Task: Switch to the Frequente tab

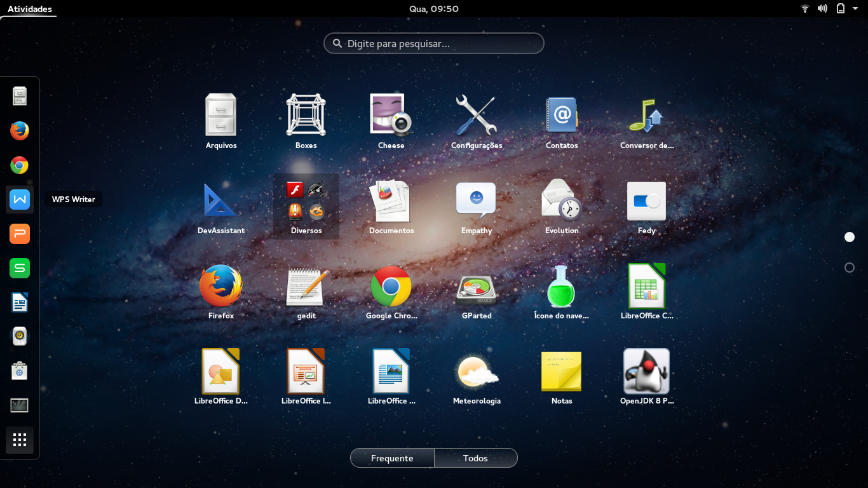Action: click(391, 457)
